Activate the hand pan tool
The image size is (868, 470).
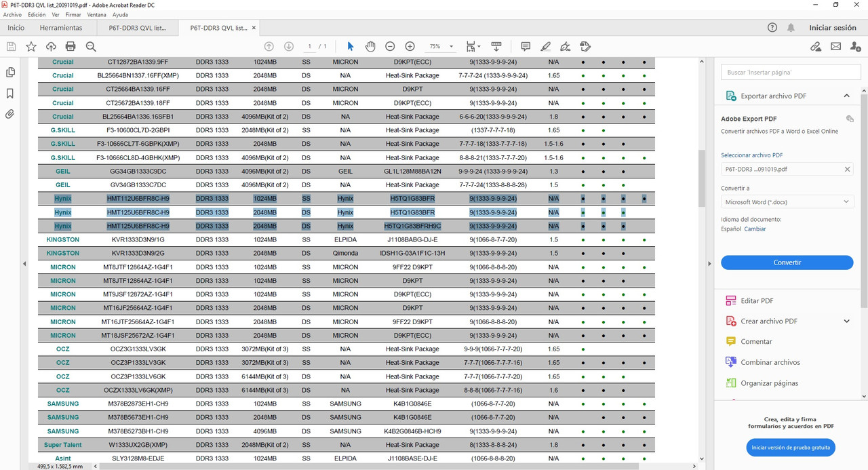(370, 46)
